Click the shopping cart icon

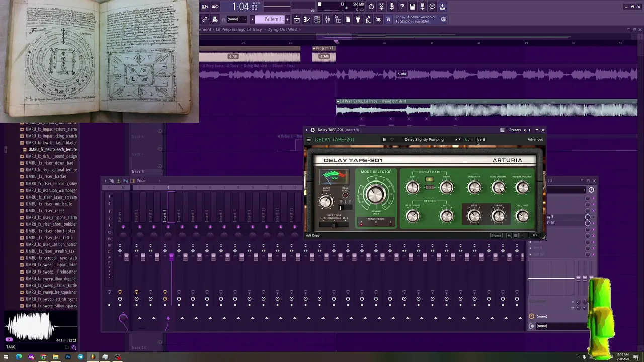pyautogui.click(x=388, y=19)
